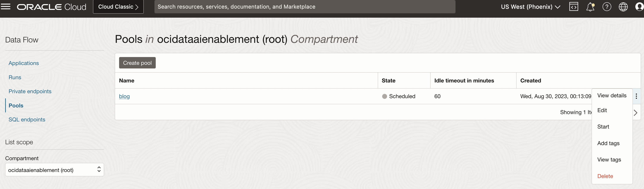Click the Name column header
Screen dimensions: 644x189
[x=127, y=81]
